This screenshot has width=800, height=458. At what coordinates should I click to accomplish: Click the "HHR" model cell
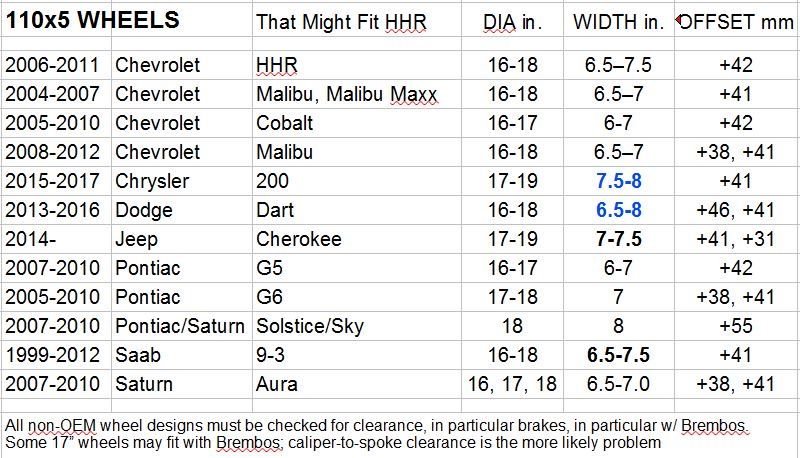point(276,65)
